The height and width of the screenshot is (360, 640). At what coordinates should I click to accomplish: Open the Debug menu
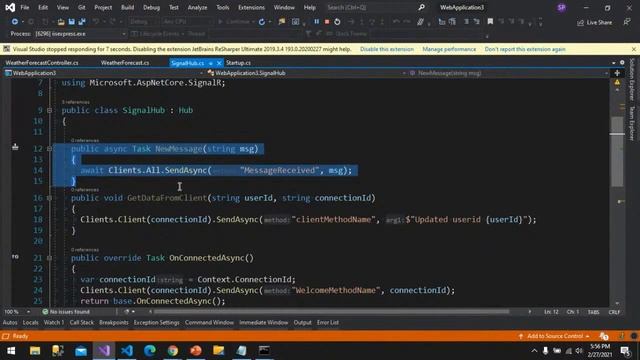[151, 7]
